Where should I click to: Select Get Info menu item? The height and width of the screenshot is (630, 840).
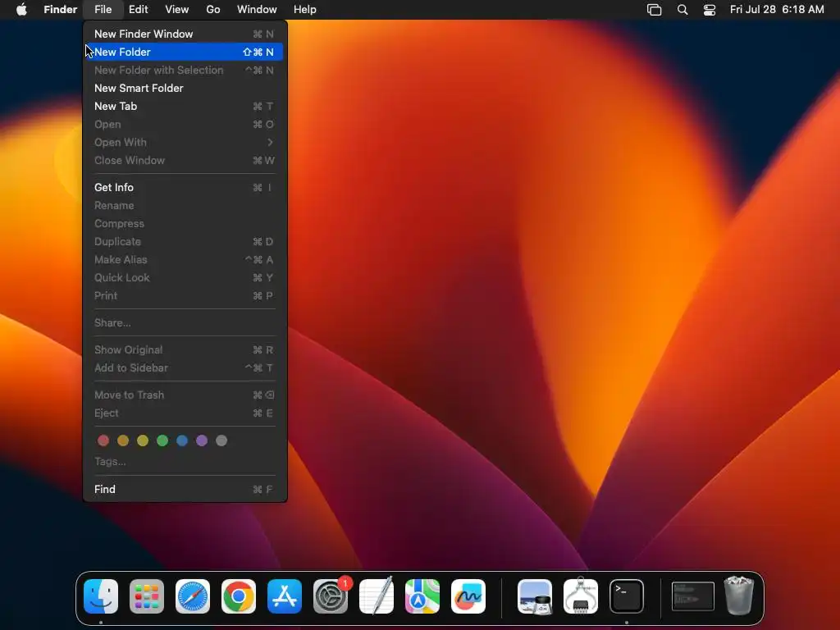point(185,188)
